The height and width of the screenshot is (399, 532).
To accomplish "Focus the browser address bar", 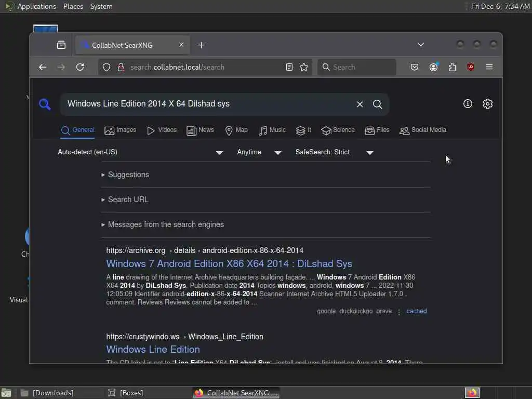I will pyautogui.click(x=204, y=67).
